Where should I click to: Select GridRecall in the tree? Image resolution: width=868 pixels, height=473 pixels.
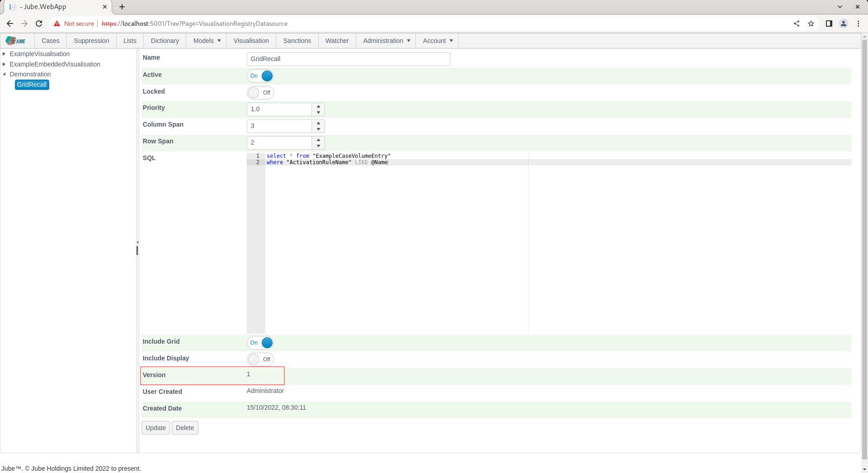click(x=32, y=85)
